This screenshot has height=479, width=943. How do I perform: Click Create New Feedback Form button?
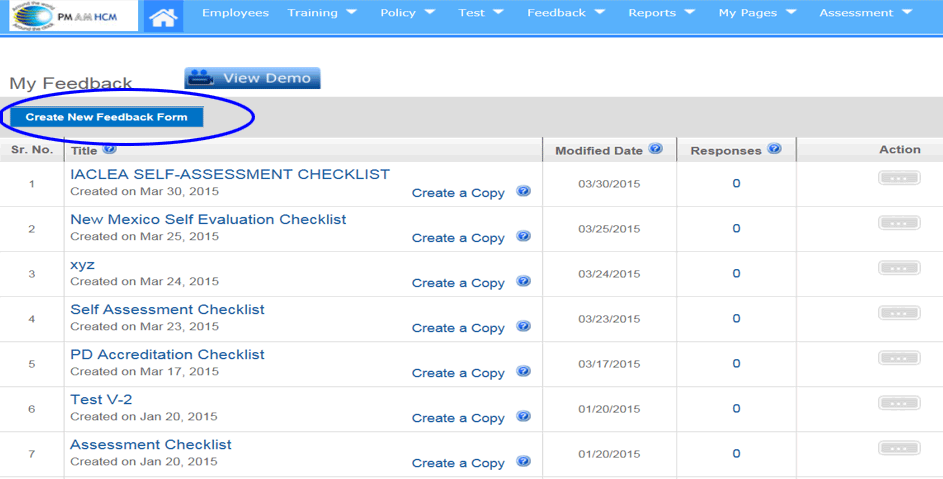(106, 117)
